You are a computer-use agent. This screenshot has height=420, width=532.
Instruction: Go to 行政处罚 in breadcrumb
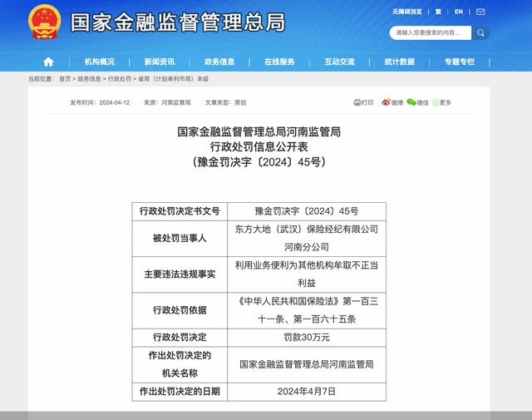[120, 79]
